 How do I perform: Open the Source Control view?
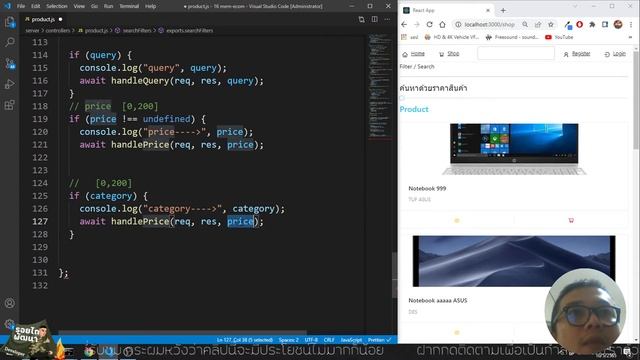pyautogui.click(x=10, y=63)
